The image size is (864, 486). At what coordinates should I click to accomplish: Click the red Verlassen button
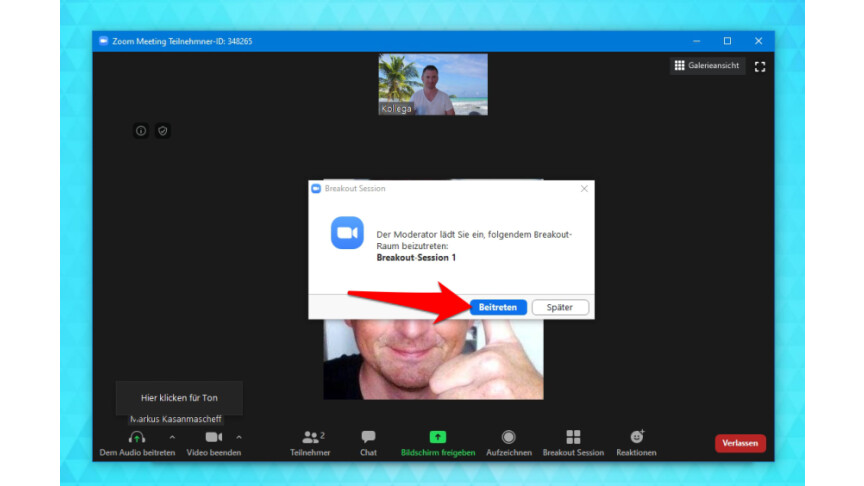[740, 443]
